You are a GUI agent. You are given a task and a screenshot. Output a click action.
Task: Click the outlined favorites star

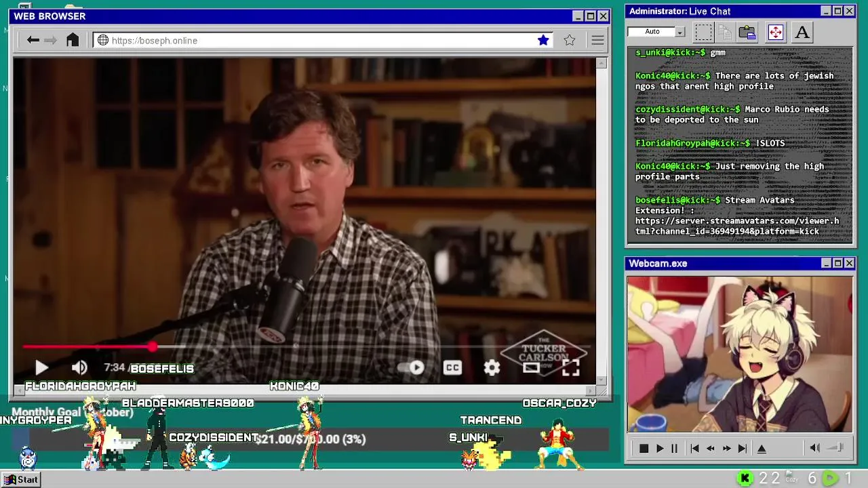[x=570, y=41]
